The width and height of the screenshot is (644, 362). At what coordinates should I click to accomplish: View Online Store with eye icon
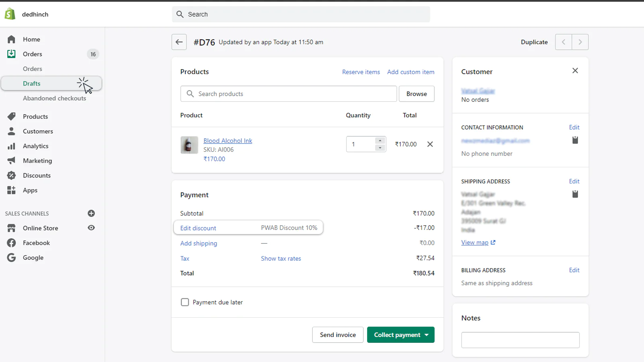point(91,228)
